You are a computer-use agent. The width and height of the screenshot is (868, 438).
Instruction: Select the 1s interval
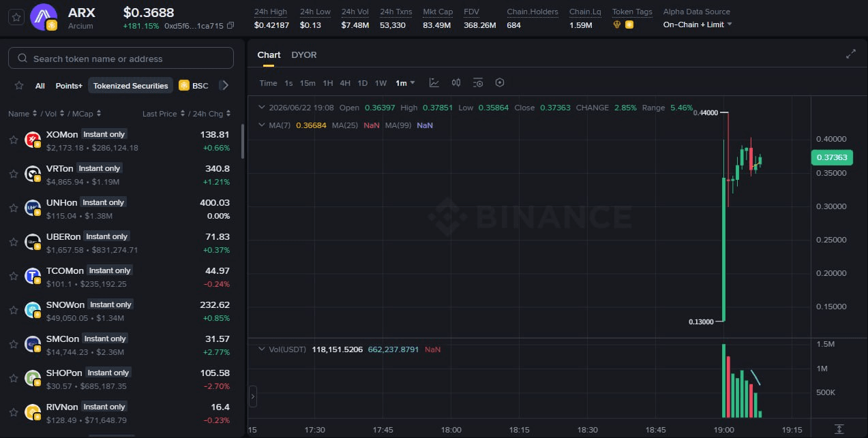click(288, 83)
